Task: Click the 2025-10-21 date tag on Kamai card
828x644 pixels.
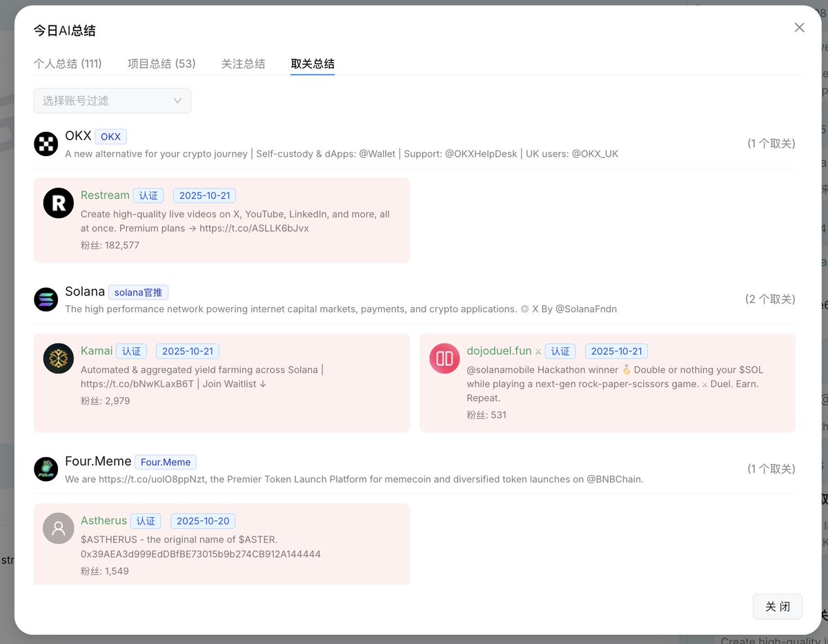Action: click(x=188, y=351)
